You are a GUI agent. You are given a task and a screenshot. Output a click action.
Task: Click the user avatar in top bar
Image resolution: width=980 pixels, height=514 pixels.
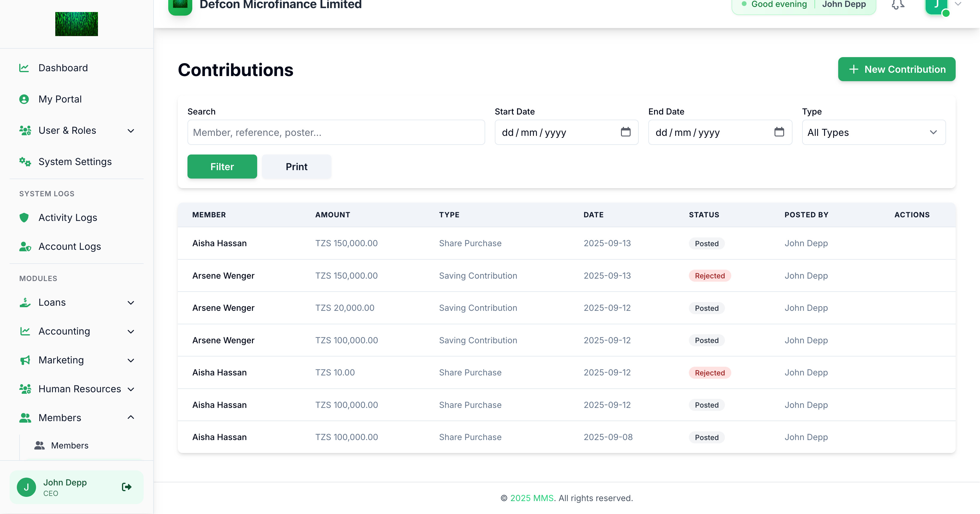(x=936, y=5)
